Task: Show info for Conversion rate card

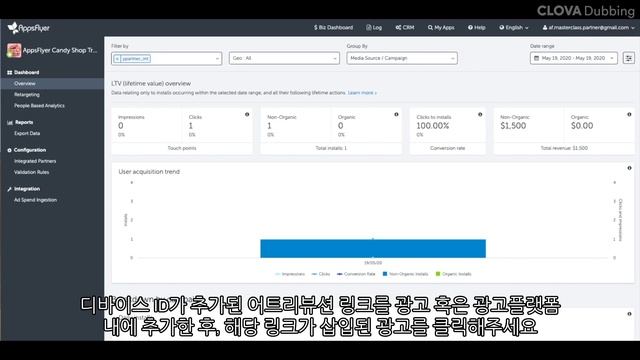Action: 480,115
